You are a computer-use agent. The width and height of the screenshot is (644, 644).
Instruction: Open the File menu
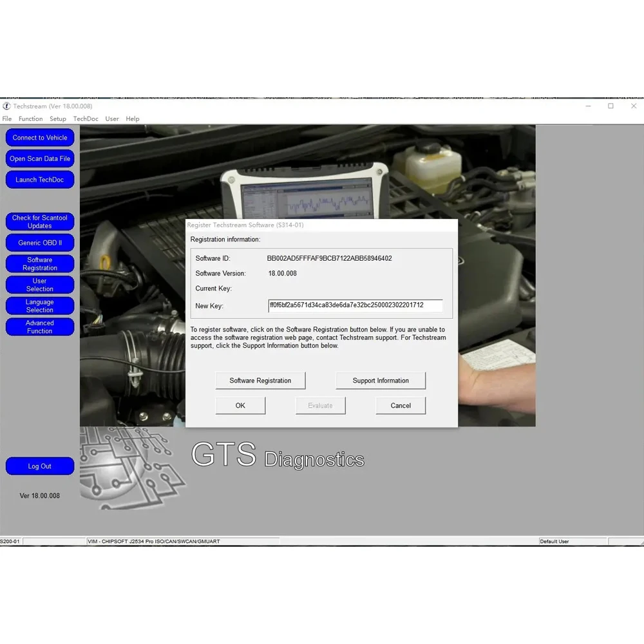click(x=7, y=118)
